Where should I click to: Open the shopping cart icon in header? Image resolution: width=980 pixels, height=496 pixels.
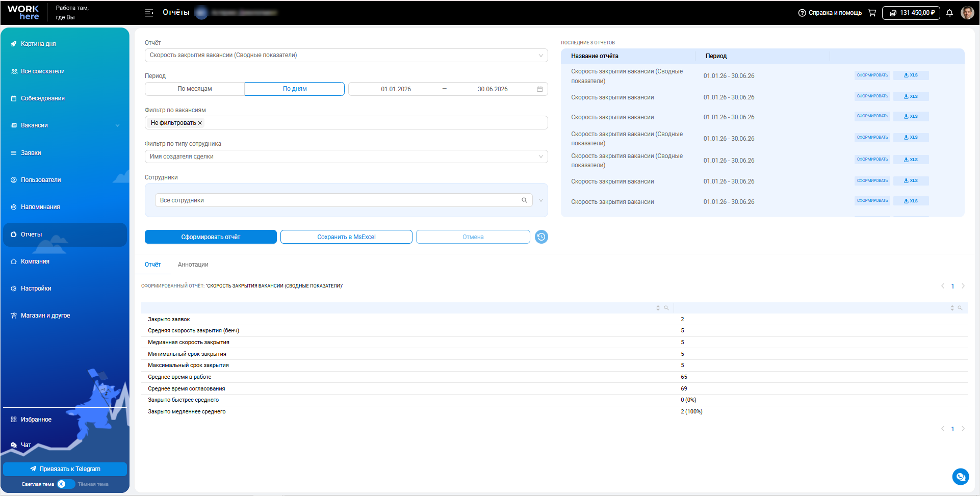pos(872,13)
